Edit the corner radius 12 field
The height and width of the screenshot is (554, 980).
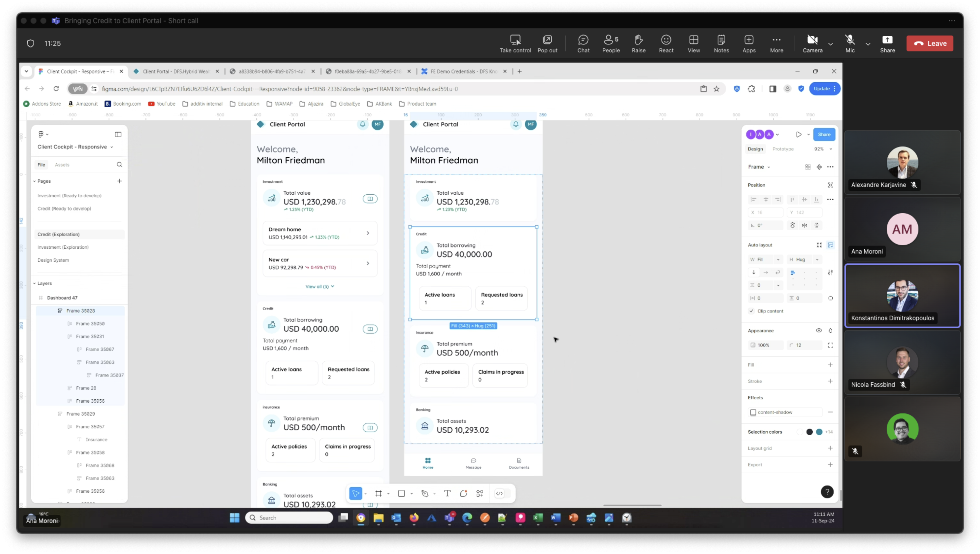(805, 345)
